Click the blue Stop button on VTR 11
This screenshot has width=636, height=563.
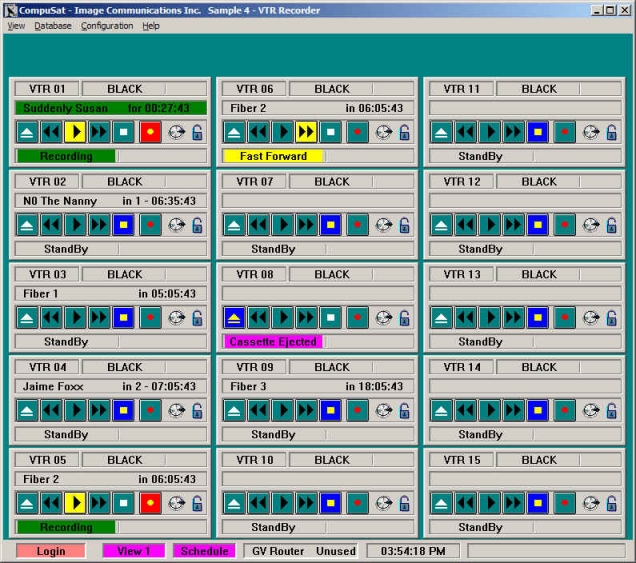click(x=538, y=132)
